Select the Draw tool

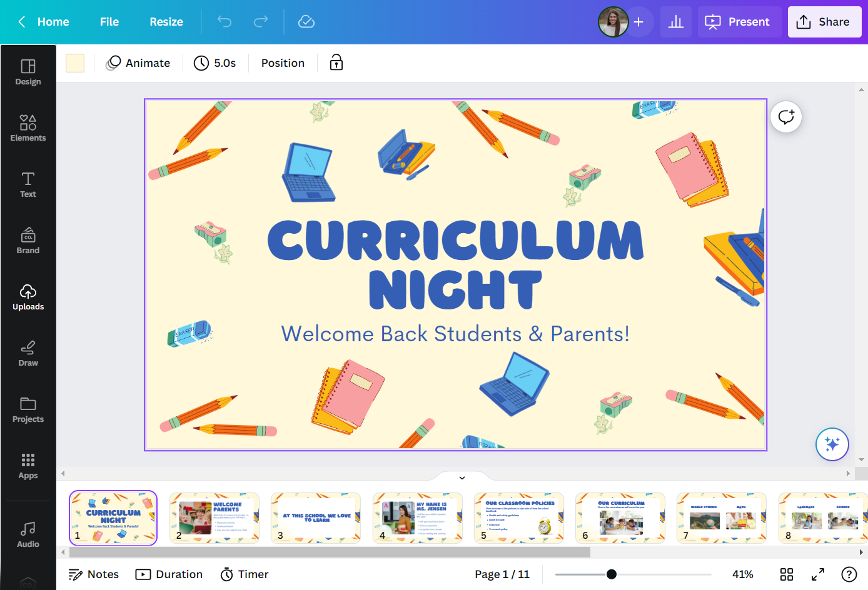coord(28,354)
